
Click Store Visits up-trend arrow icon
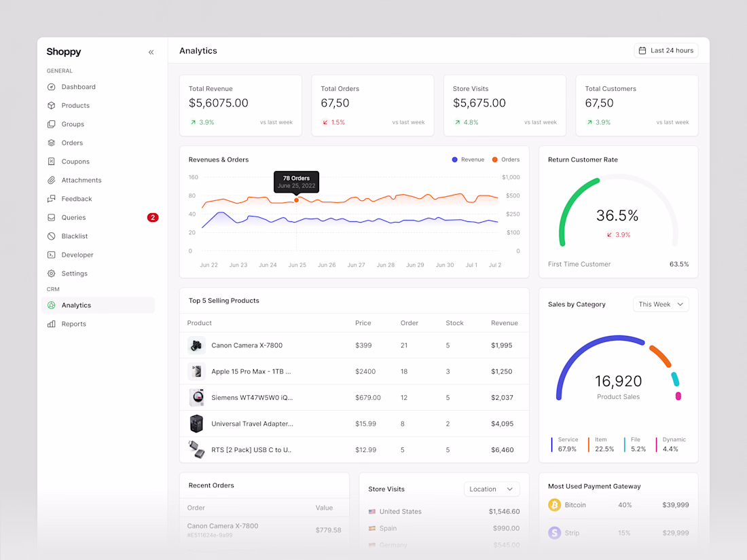point(457,122)
